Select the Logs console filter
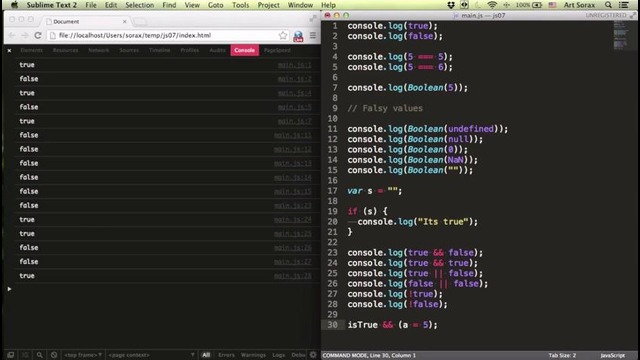640x360 pixels. 279,355
